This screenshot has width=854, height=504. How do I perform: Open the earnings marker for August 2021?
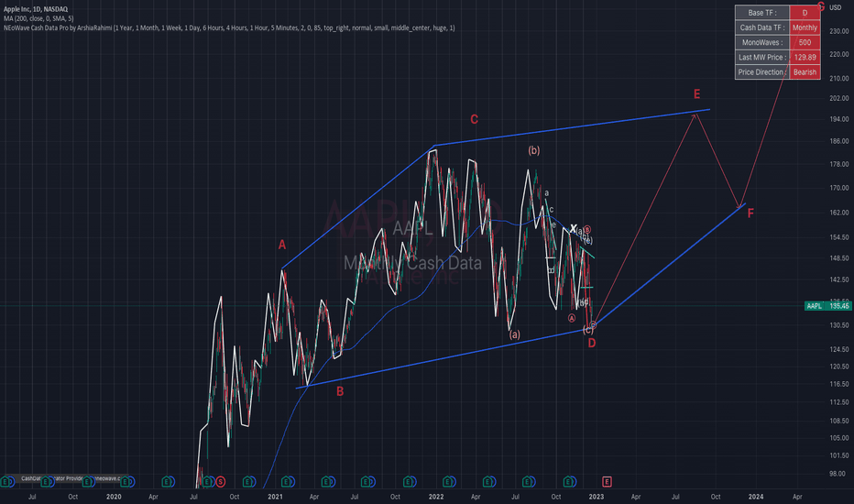367,482
